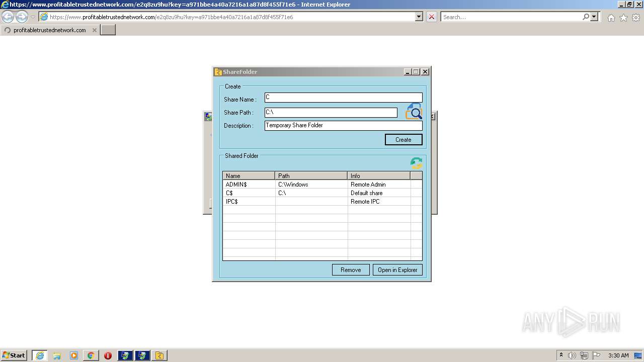Open the network tray icon
This screenshot has width=644, height=362.
tap(584, 355)
